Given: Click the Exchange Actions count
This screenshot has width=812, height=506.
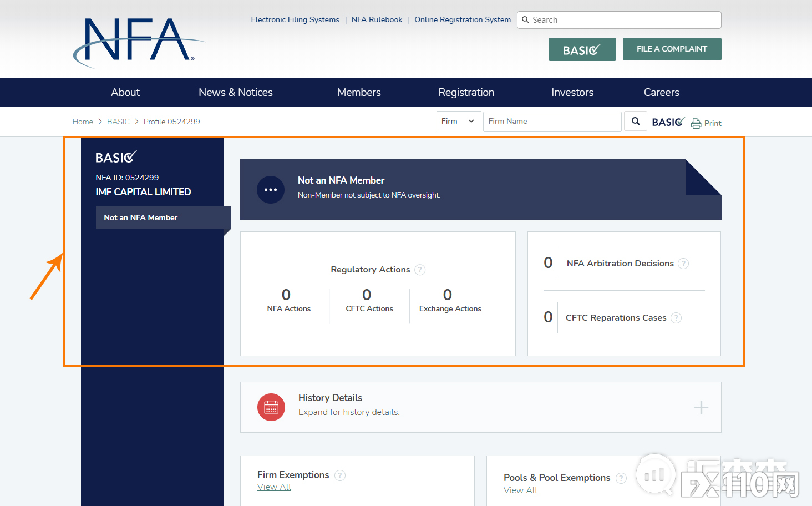Looking at the screenshot, I should (448, 295).
